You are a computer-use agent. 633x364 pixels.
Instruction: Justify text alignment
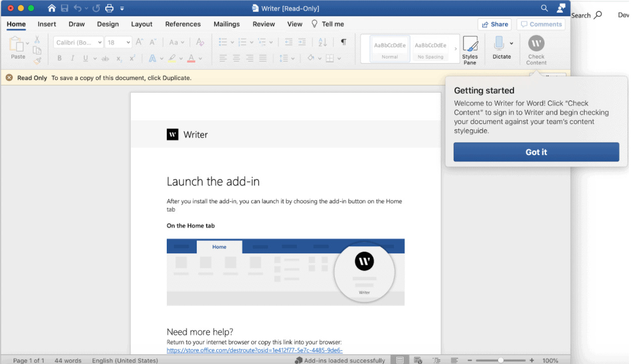point(262,59)
